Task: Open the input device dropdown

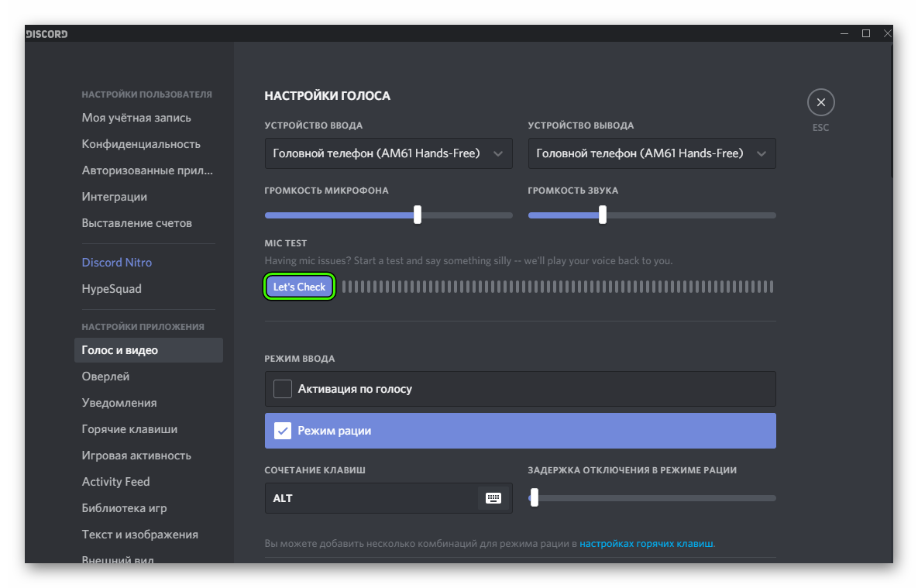Action: tap(389, 153)
